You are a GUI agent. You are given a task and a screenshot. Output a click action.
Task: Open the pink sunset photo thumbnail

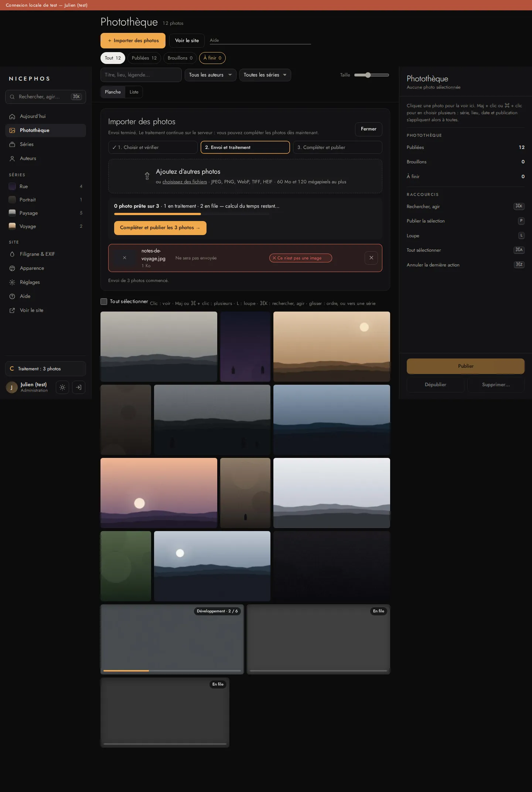point(159,493)
